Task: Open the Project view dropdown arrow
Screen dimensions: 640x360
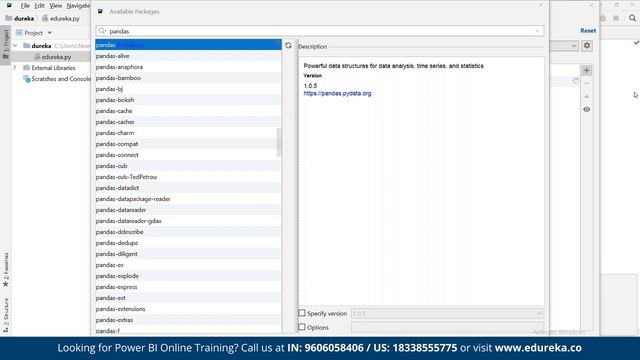Action: 49,33
